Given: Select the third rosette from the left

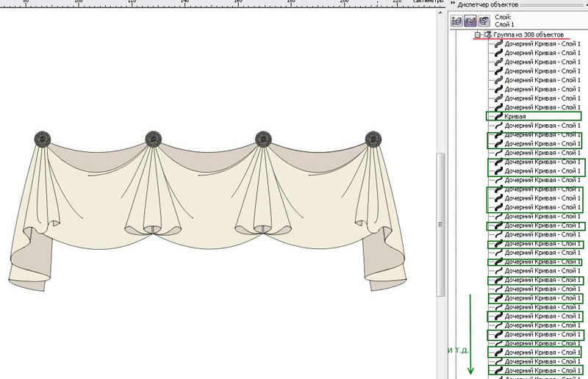Looking at the screenshot, I should coord(263,139).
